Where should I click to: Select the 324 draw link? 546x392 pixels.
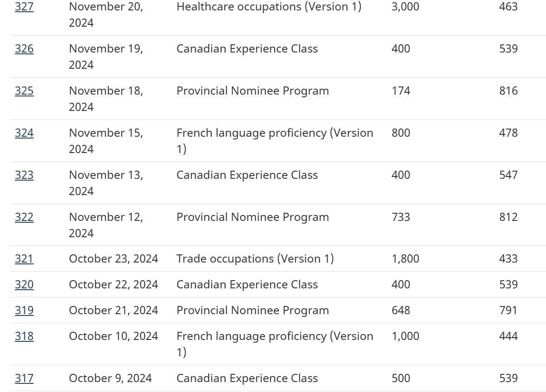pyautogui.click(x=24, y=133)
